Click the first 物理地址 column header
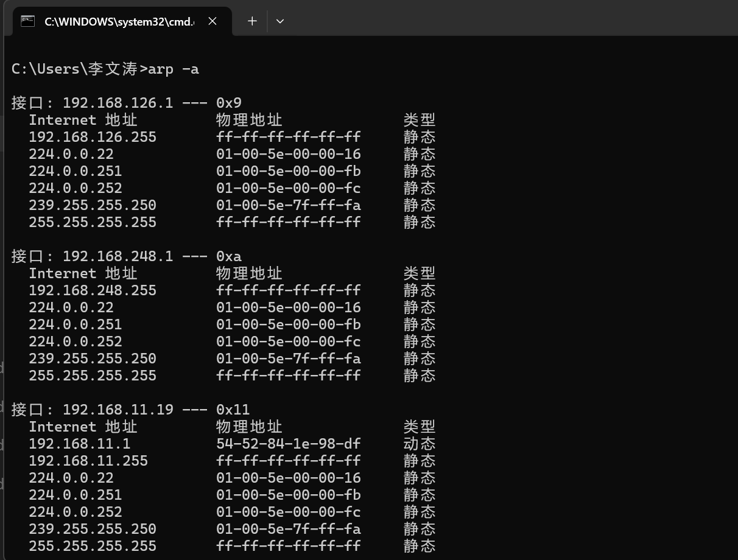The width and height of the screenshot is (738, 560). click(249, 120)
